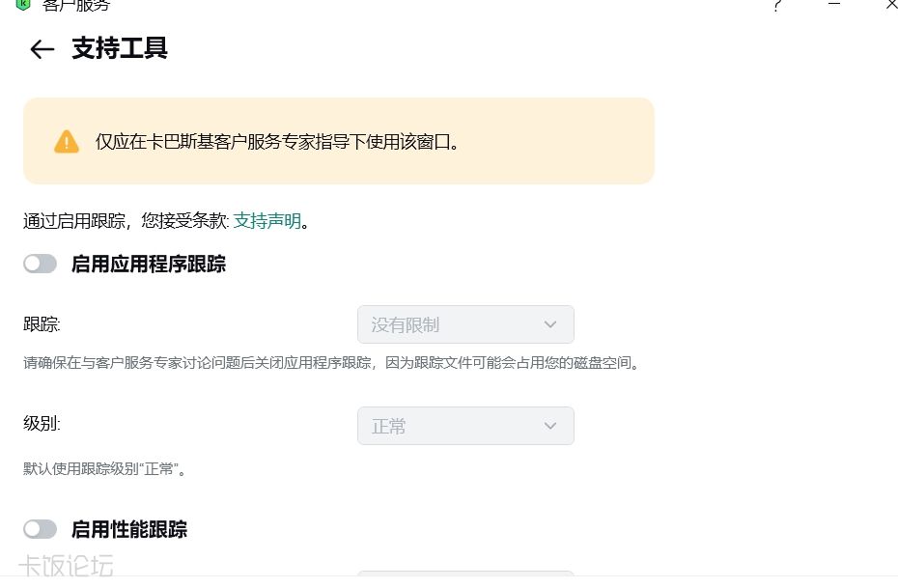Click the warning banner message text
This screenshot has height=588, width=898.
277,142
